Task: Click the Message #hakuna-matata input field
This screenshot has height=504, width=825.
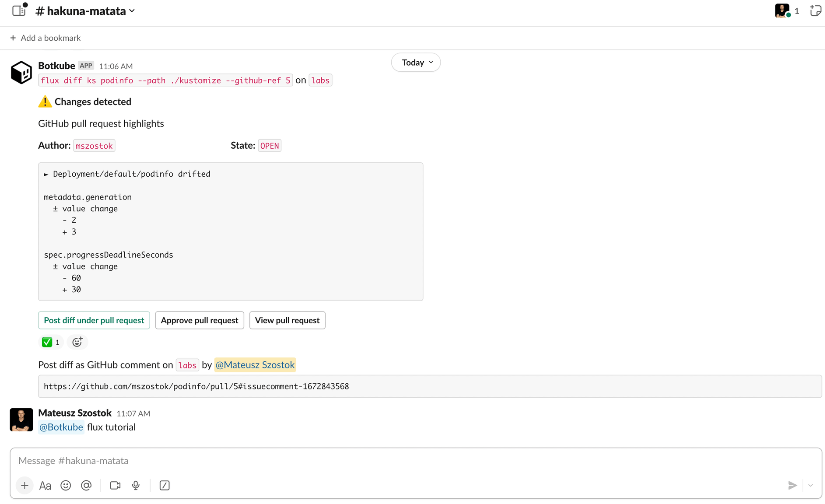Action: tap(394, 461)
